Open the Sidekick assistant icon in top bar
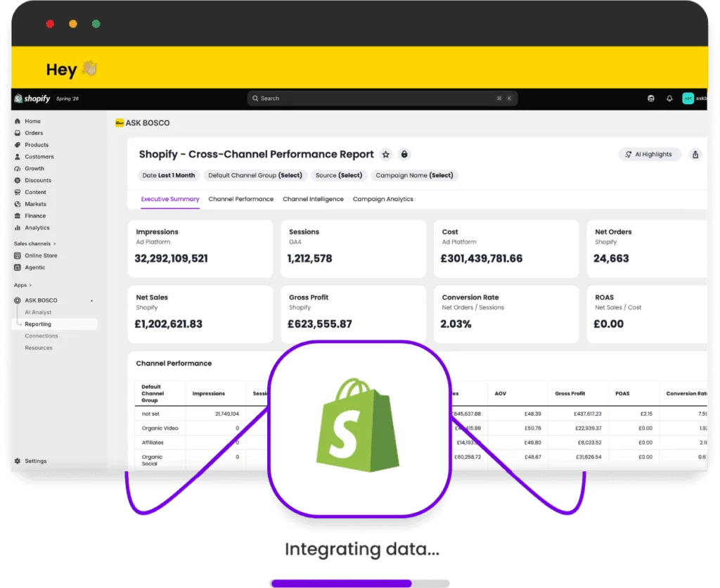 pyautogui.click(x=650, y=98)
